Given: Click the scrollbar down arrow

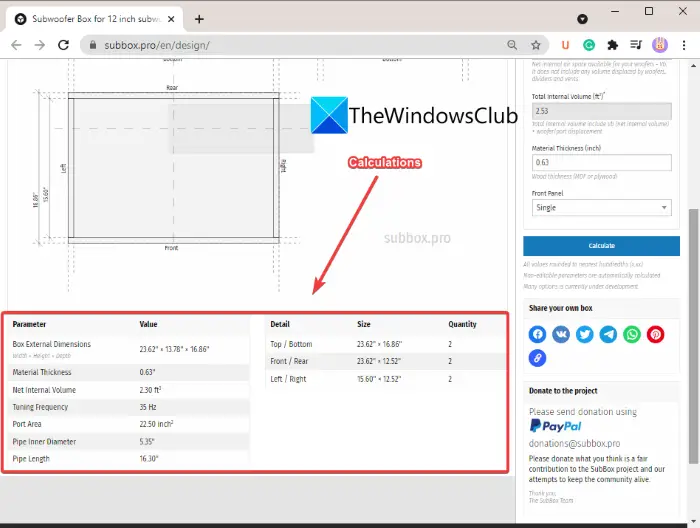Looking at the screenshot, I should coord(693,521).
